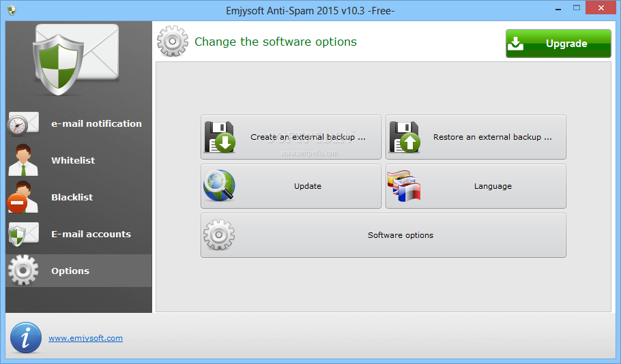This screenshot has width=621, height=364.
Task: Check for software Update
Action: pos(291,186)
